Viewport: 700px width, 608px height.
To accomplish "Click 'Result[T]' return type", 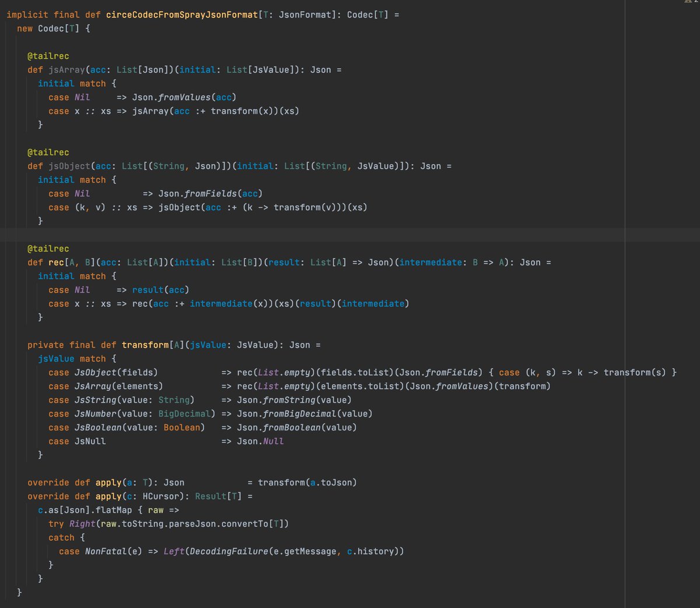I will 218,496.
